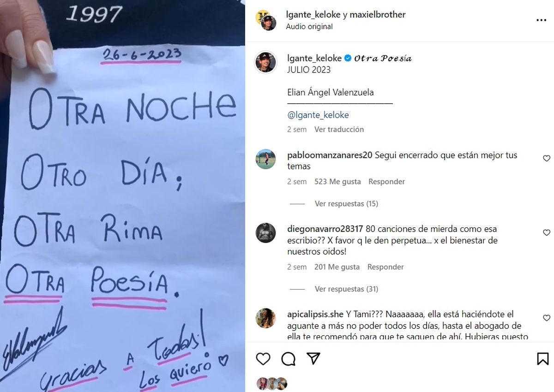This screenshot has width=554, height=392.
Task: Like the post with the heart icon
Action: click(x=263, y=359)
